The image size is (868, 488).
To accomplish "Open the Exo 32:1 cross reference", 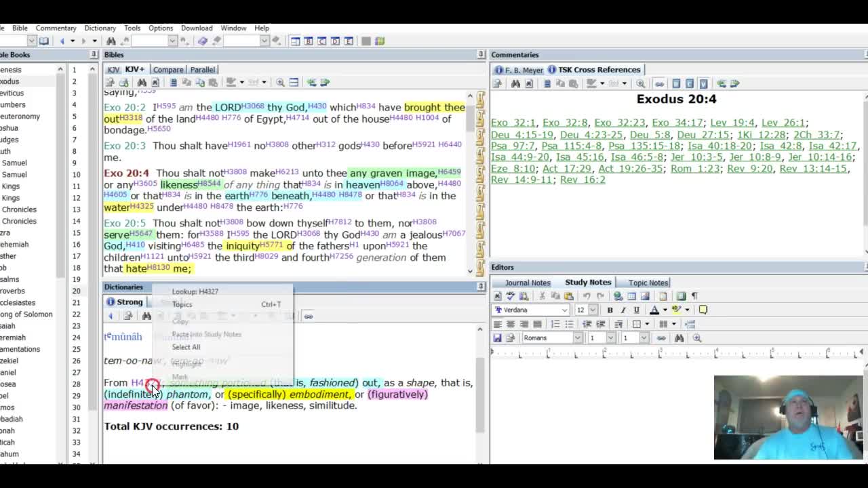I will (513, 123).
